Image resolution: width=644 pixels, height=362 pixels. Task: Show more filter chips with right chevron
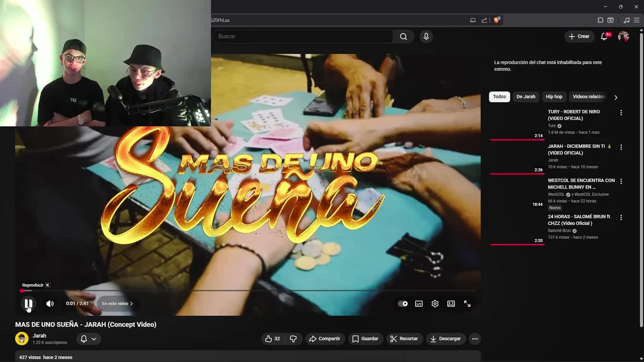615,97
